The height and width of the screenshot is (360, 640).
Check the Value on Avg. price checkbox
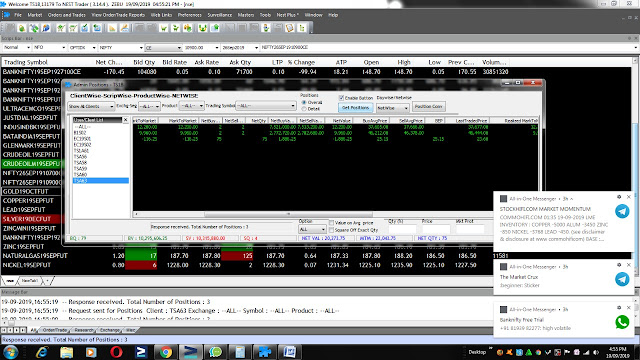tap(331, 223)
